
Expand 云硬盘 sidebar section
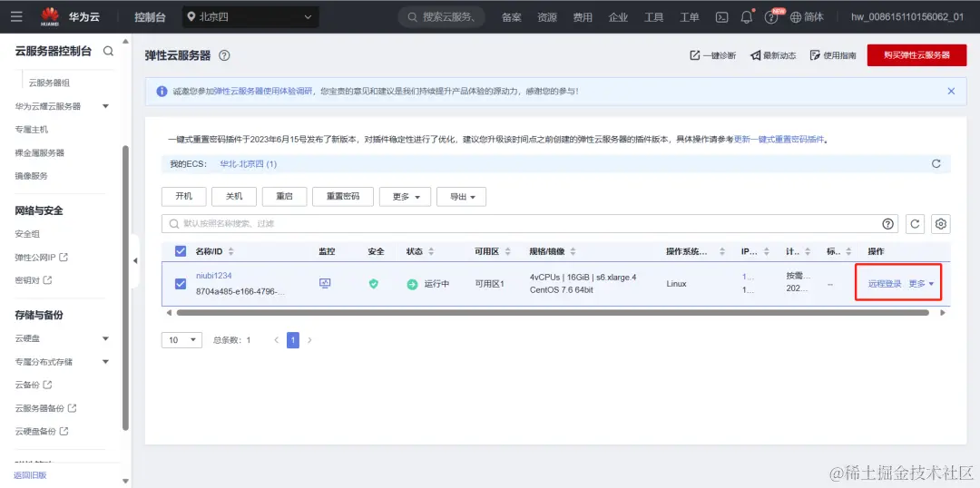pos(105,338)
